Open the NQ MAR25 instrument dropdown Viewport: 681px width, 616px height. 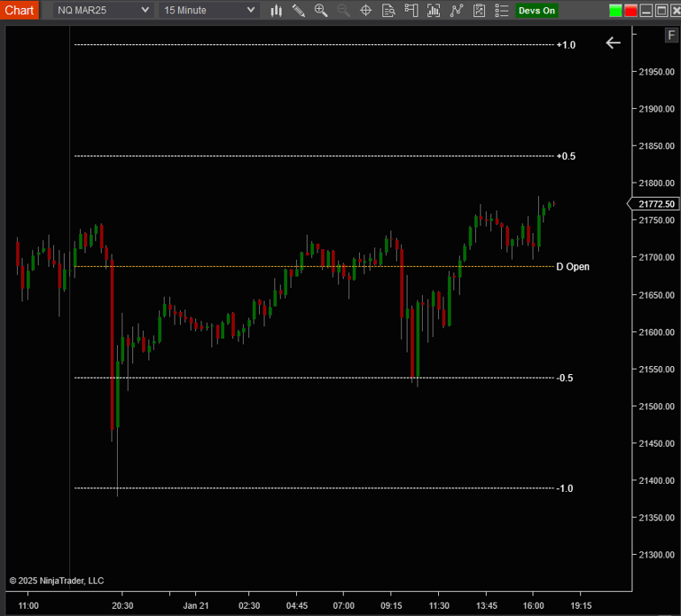point(104,11)
